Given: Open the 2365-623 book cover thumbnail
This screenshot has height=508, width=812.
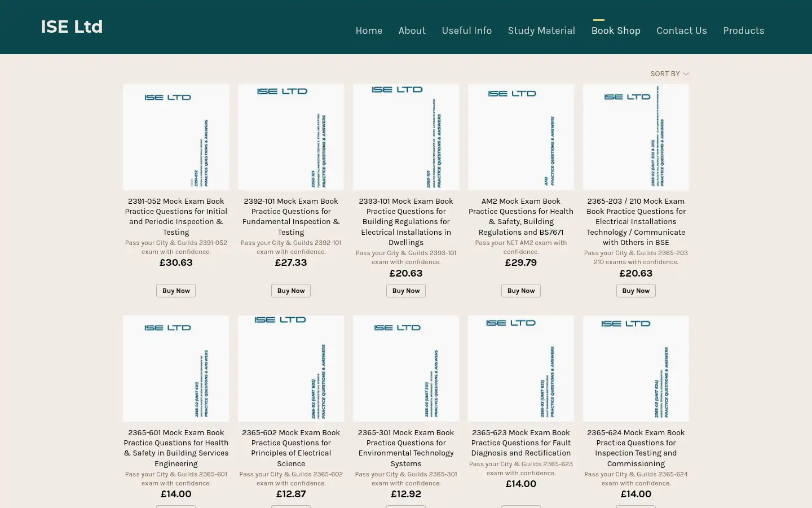Looking at the screenshot, I should point(521,369).
